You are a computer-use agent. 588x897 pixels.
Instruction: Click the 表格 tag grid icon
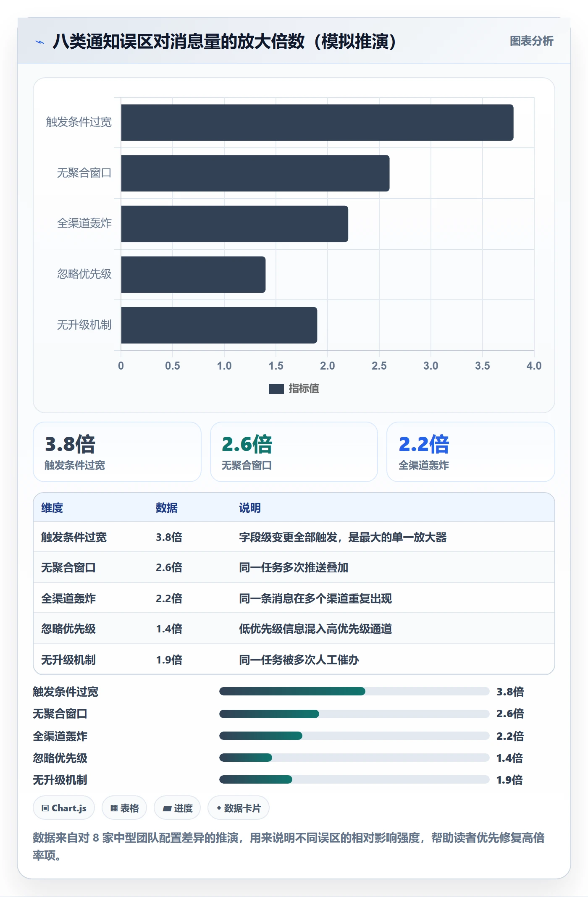[x=114, y=808]
